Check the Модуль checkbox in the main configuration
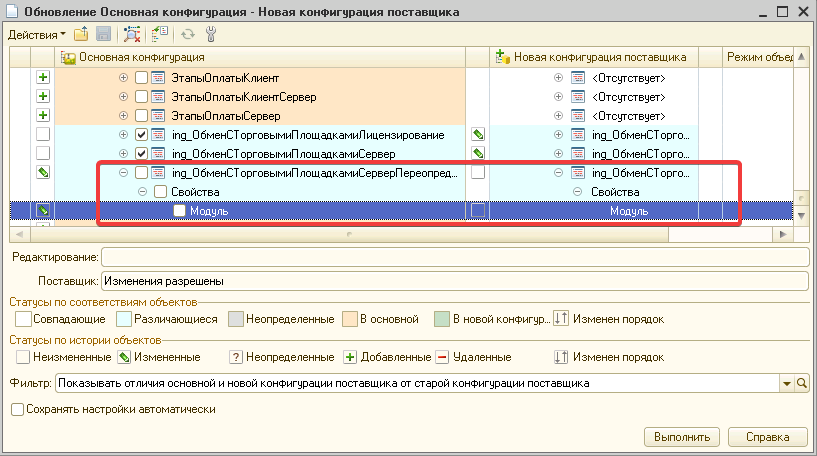The image size is (817, 456). (179, 211)
